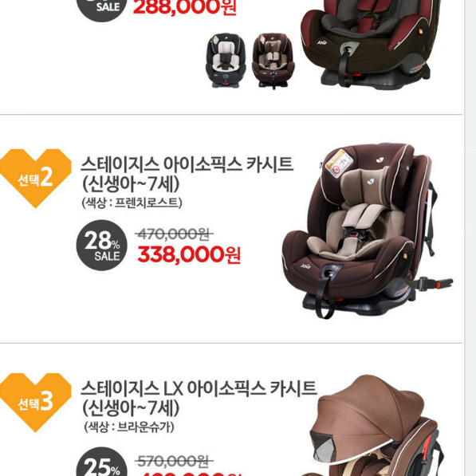Image resolution: width=476 pixels, height=476 pixels.
Task: Click the page's right-side scrollbar strip
Action: click(x=470, y=238)
